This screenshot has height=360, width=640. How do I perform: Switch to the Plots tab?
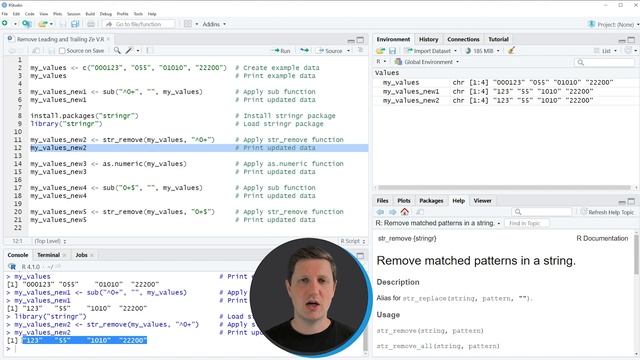click(x=404, y=200)
